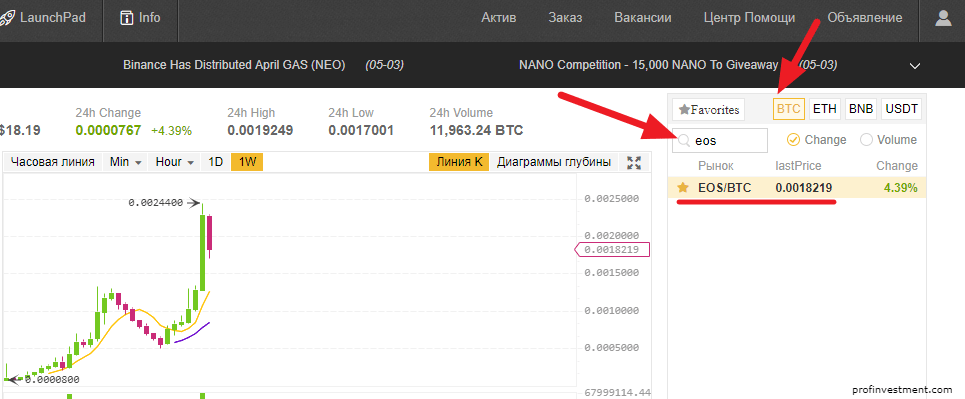Switch to Часовая линия chart mode
The image size is (965, 399).
[53, 162]
